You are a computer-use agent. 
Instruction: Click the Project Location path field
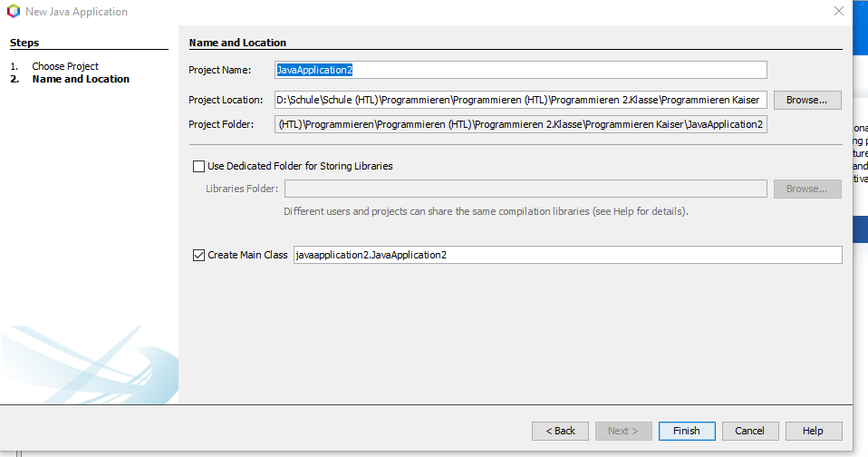520,100
